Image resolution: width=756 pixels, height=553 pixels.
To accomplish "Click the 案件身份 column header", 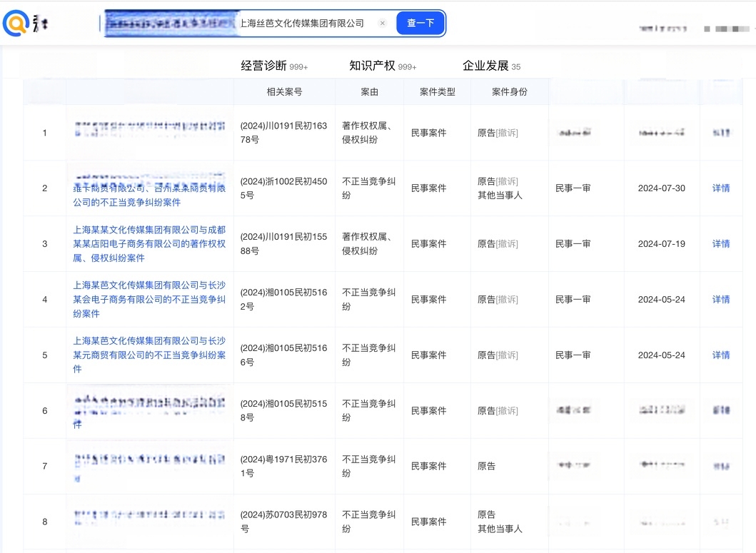I will 510,91.
